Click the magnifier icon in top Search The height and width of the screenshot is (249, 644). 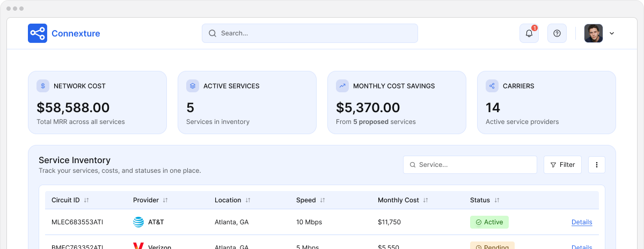point(213,33)
